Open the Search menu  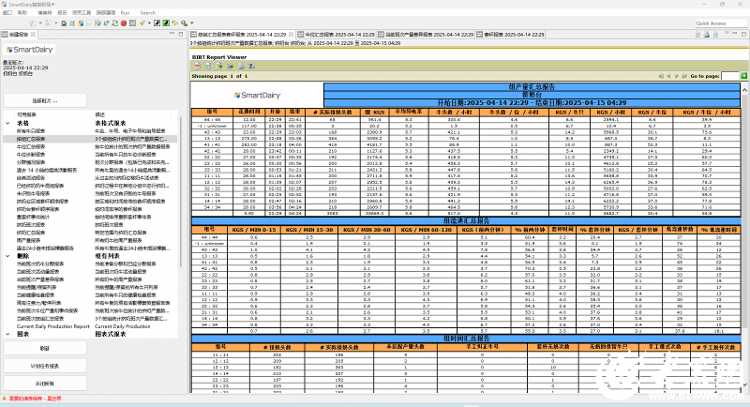click(148, 12)
